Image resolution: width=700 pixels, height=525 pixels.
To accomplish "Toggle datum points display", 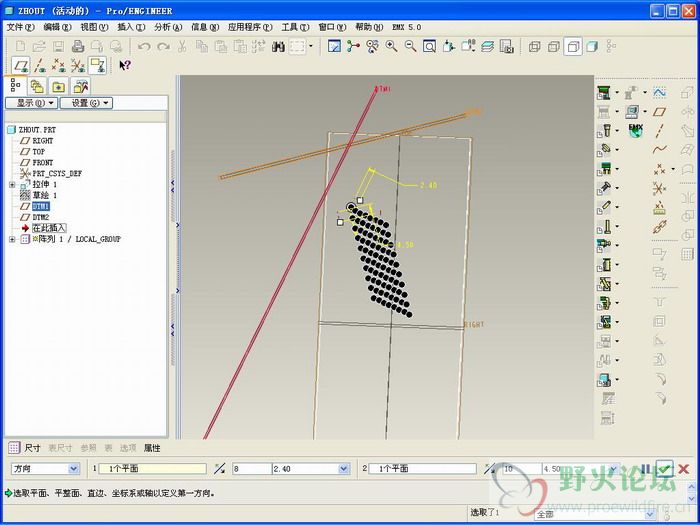I will (x=58, y=66).
